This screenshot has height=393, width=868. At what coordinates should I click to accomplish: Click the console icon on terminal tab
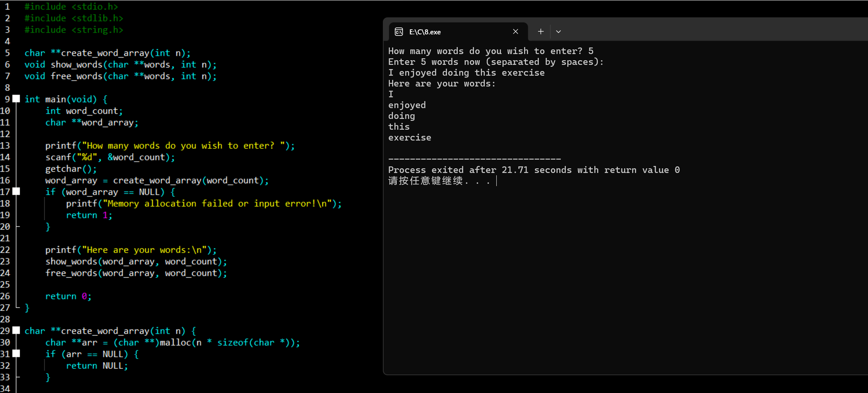[x=399, y=32]
